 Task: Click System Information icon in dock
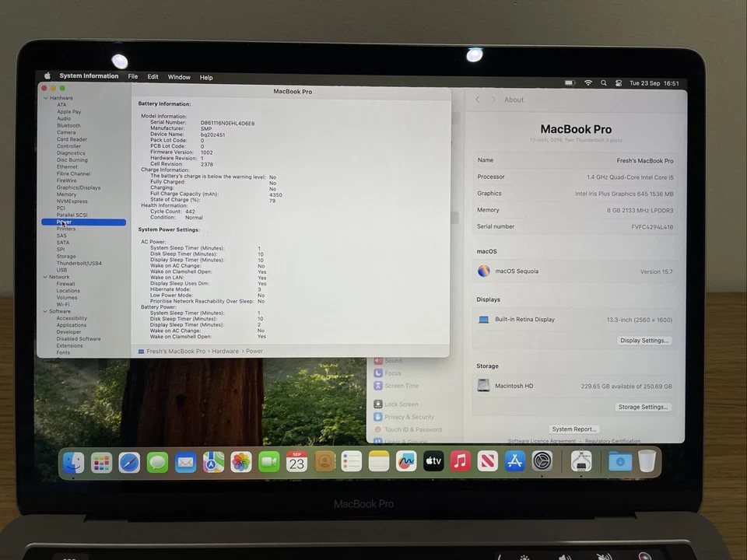tap(581, 461)
